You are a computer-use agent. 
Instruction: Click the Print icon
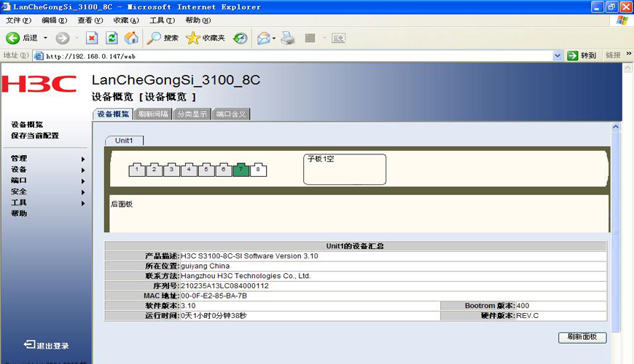(288, 38)
